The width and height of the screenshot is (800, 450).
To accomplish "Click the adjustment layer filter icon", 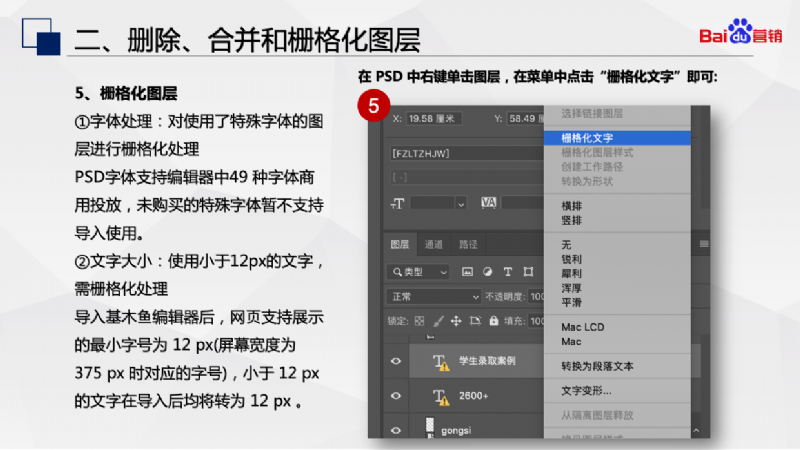I will pyautogui.click(x=487, y=271).
